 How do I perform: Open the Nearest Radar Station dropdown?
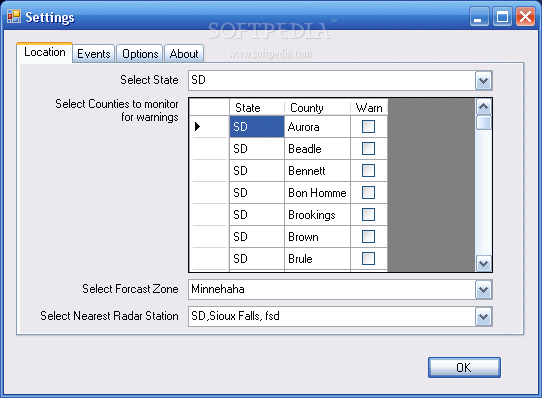point(483,316)
